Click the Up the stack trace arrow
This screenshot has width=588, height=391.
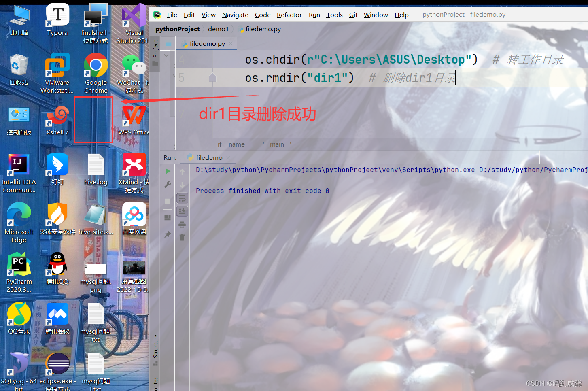click(182, 172)
